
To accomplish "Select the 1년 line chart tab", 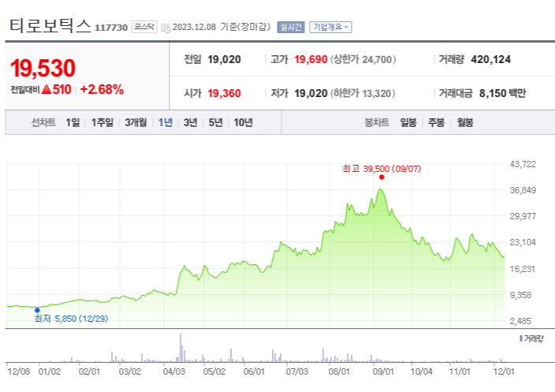I will point(166,122).
